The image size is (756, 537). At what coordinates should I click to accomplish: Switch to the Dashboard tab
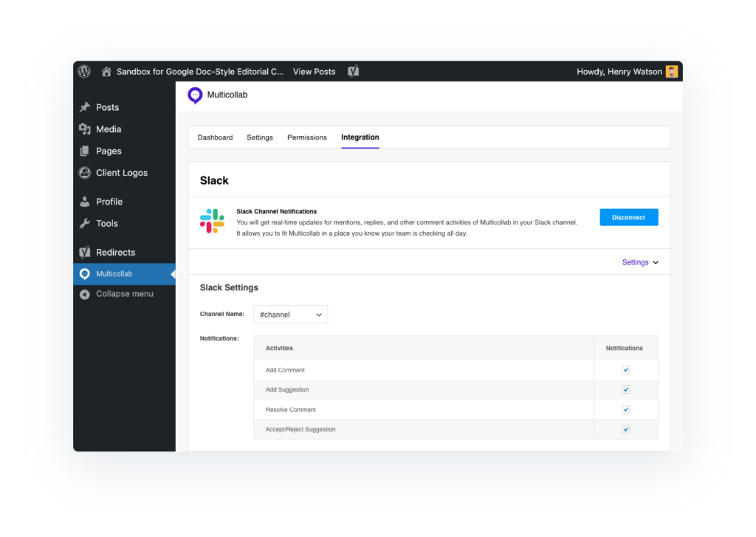pos(215,137)
